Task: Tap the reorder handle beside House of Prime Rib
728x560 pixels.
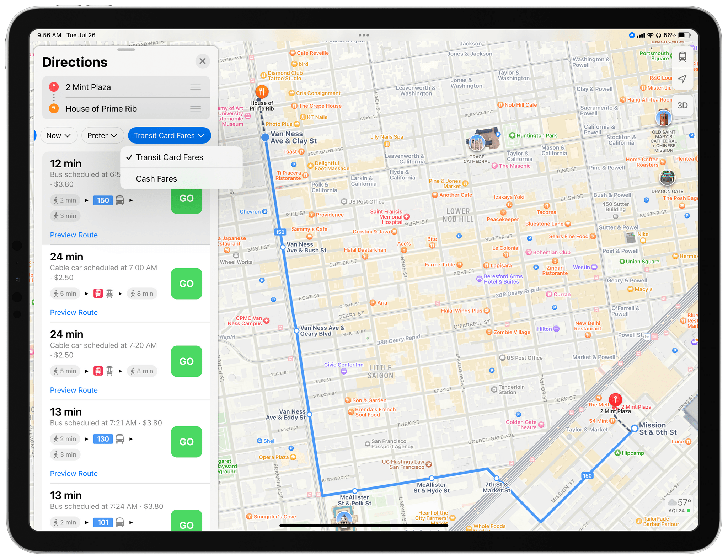Action: coord(196,109)
